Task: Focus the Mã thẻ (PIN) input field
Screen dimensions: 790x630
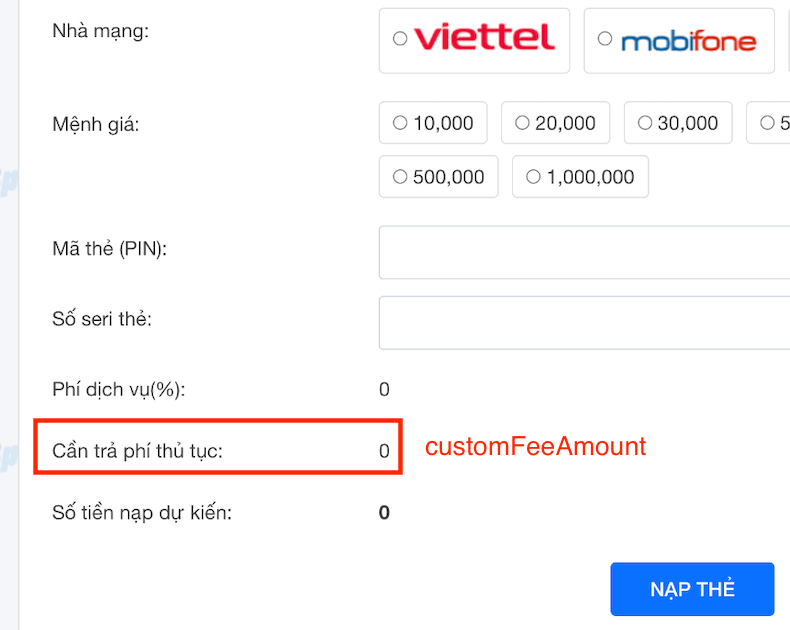Action: coord(584,252)
